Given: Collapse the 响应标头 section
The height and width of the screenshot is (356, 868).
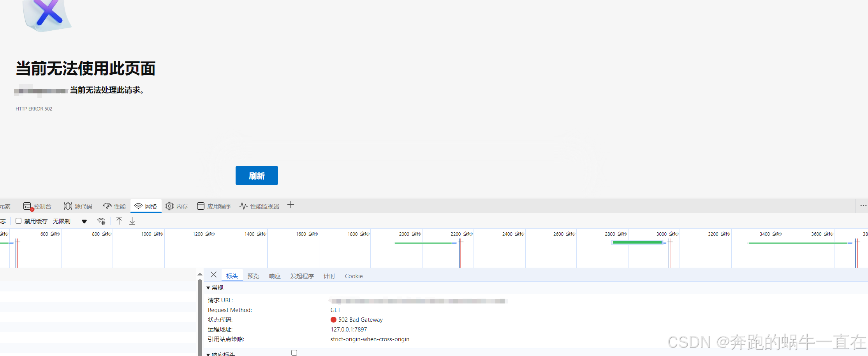Looking at the screenshot, I should click(208, 354).
